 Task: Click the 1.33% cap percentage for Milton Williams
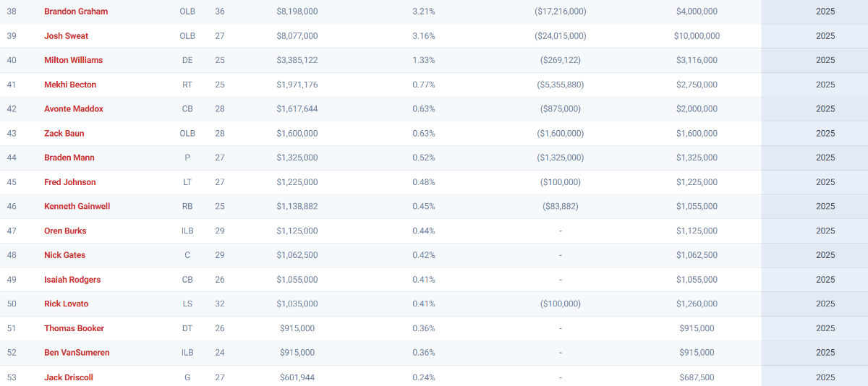point(423,60)
